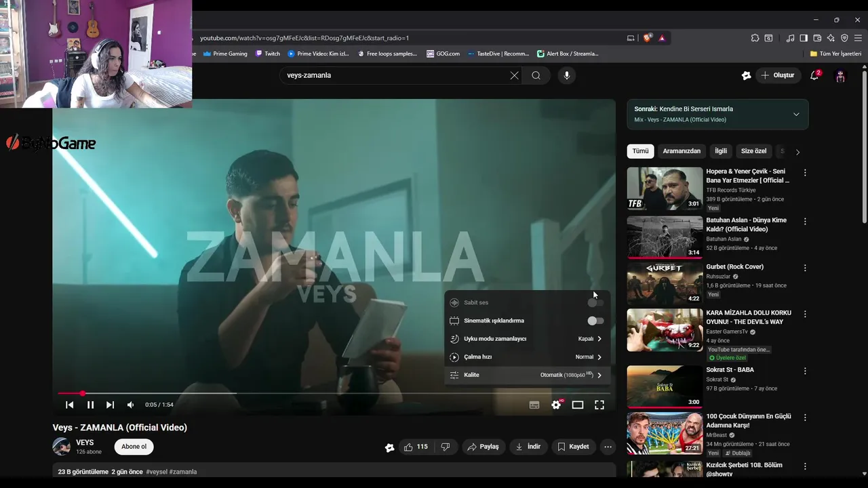Viewport: 868px width, 488px height.
Task: Like the video with thumbs up
Action: (416, 447)
